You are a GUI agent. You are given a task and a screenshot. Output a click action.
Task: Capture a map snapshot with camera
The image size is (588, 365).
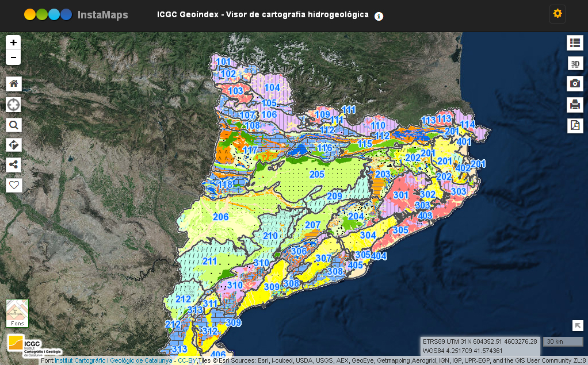tap(575, 84)
